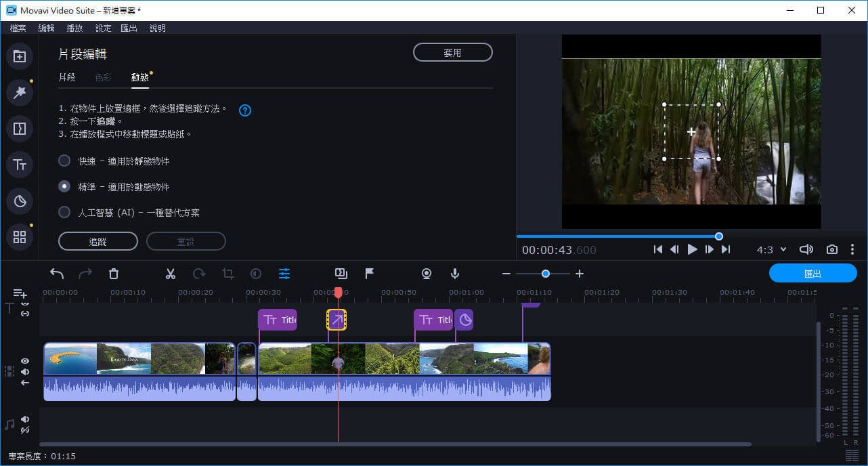The width and height of the screenshot is (868, 466).
Task: Click the 套用 apply button
Action: coord(452,53)
